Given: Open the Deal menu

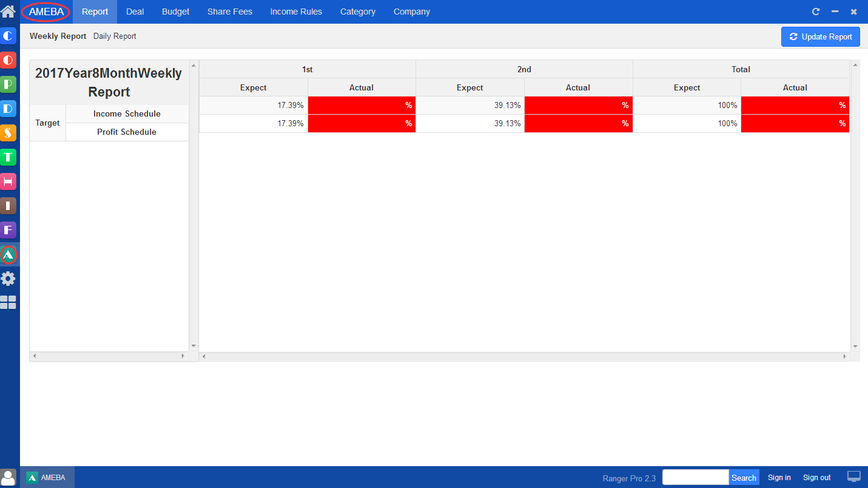Looking at the screenshot, I should coord(135,12).
